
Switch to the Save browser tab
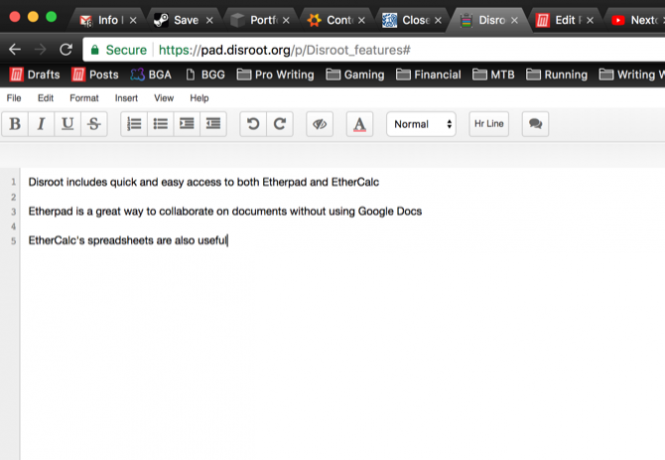click(182, 20)
